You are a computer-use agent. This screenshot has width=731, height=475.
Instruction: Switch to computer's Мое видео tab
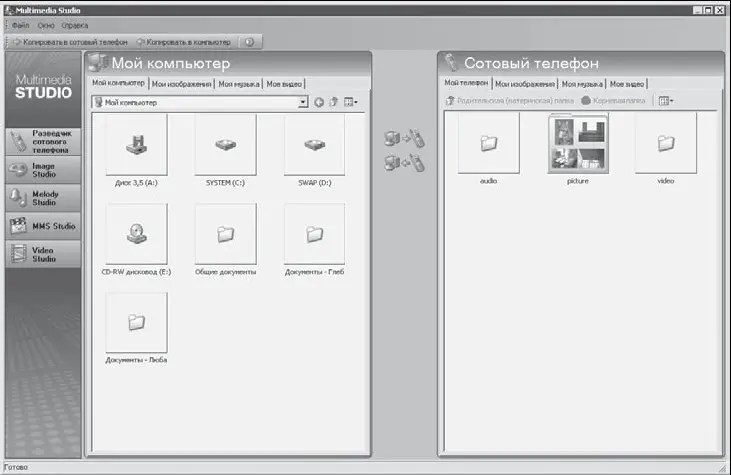284,84
